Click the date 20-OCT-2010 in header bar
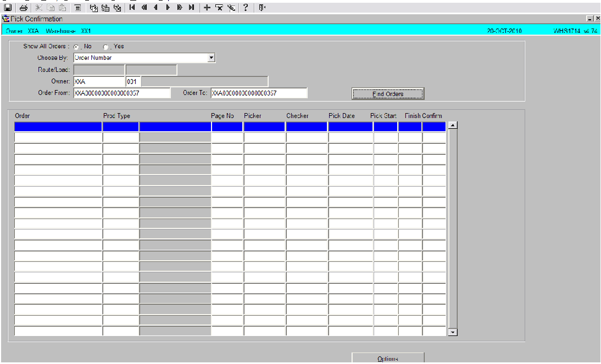601x364 pixels. click(x=504, y=31)
